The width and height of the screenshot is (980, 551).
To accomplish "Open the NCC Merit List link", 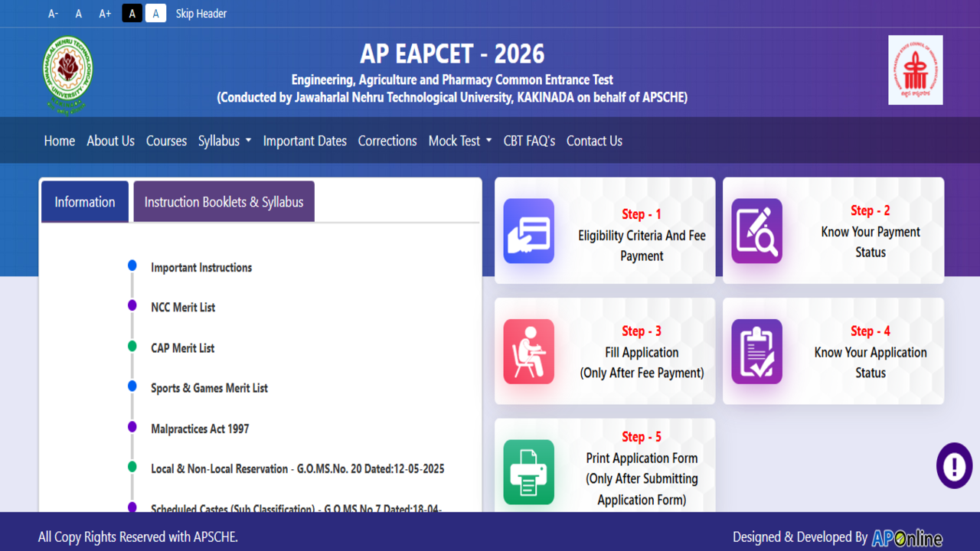I will pyautogui.click(x=183, y=308).
